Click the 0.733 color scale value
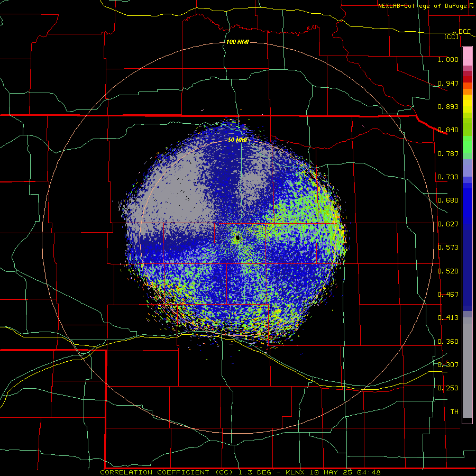476x476 pixels. (448, 177)
